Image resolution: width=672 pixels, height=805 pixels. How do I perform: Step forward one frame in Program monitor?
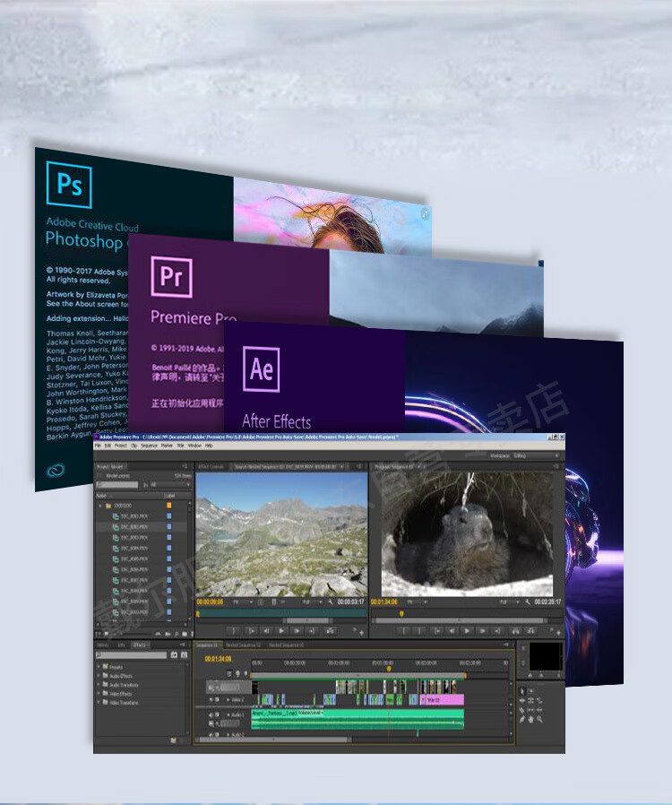click(x=482, y=631)
